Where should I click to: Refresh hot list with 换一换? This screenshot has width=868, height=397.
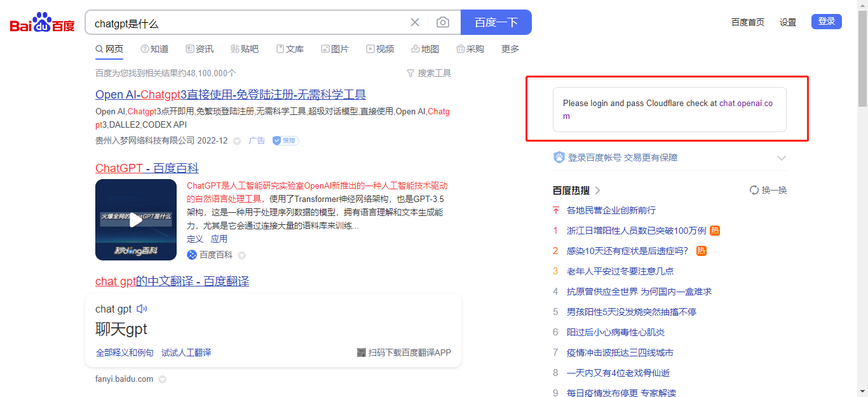click(x=768, y=190)
